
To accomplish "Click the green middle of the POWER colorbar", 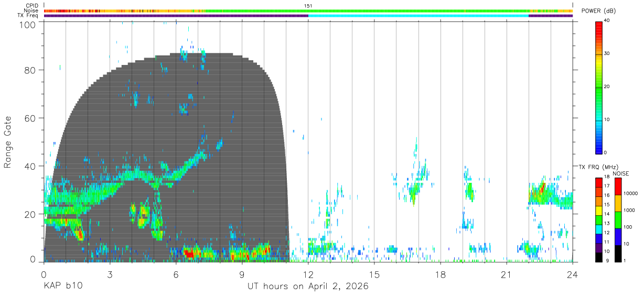I will pyautogui.click(x=598, y=86).
